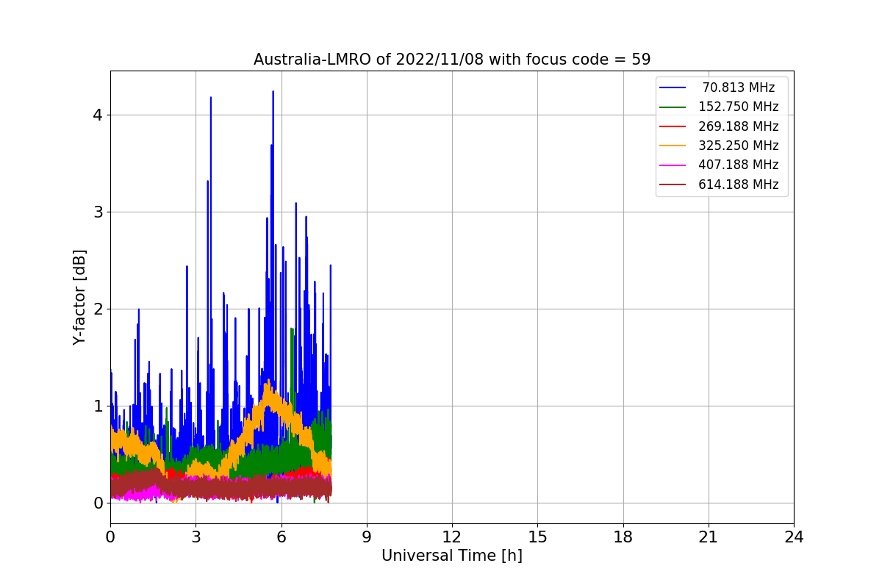Click x-axis tick label 18
Viewport: 882px width, 588px height.
[x=623, y=537]
